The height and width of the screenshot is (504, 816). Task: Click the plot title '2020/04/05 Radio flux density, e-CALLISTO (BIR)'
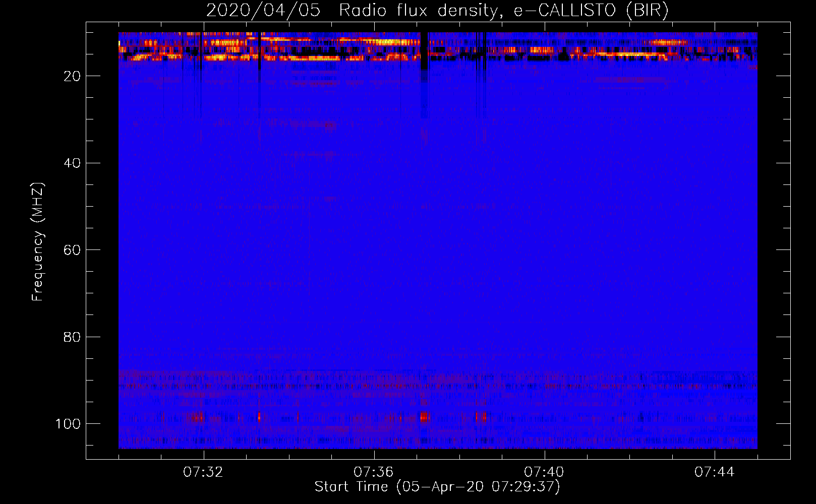437,10
